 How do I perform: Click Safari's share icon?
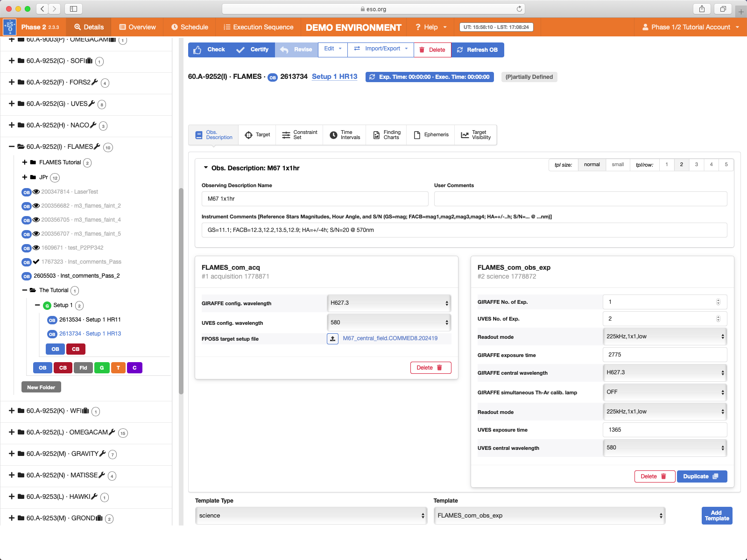pos(702,9)
